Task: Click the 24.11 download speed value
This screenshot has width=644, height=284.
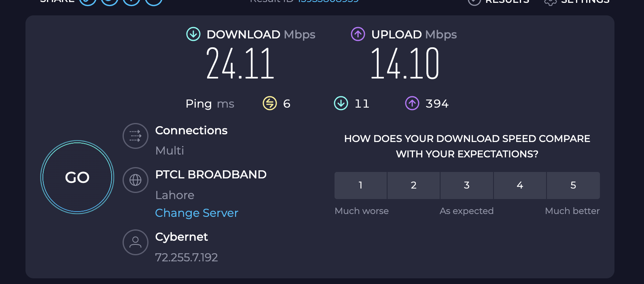Action: [x=240, y=63]
